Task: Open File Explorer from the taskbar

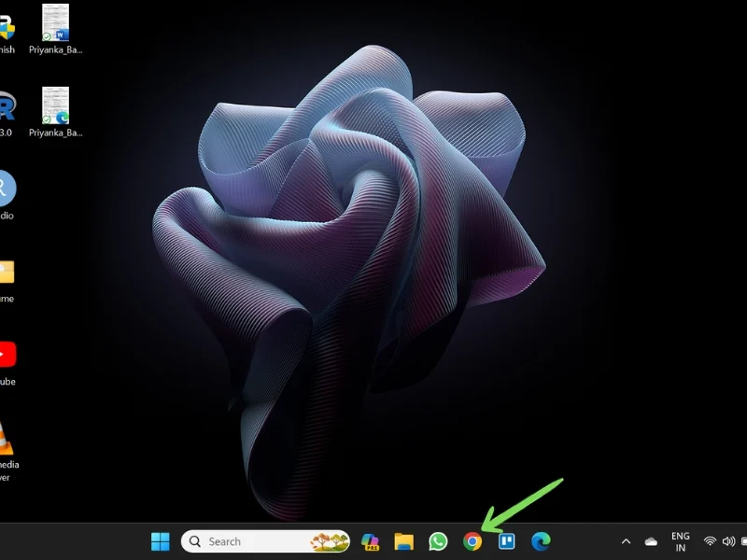Action: [403, 541]
